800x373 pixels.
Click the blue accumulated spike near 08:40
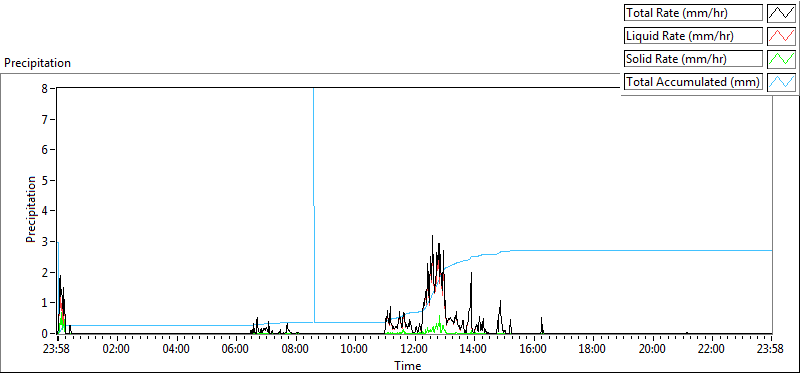click(x=314, y=204)
